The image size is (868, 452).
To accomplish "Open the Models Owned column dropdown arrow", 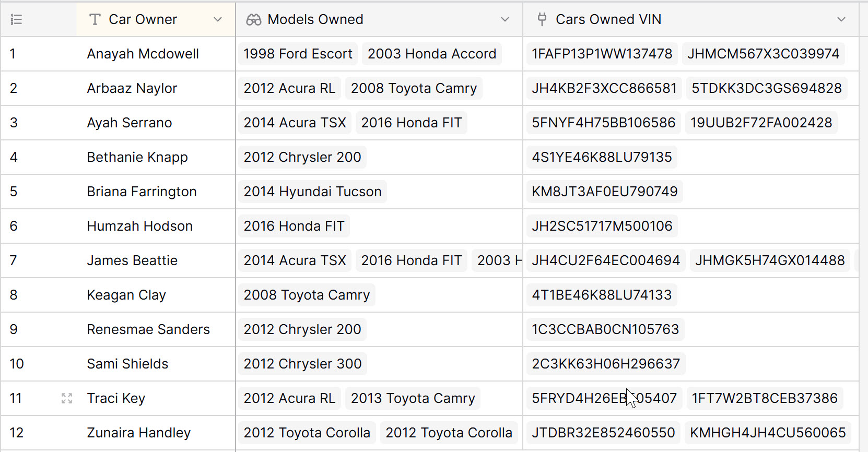I will pos(505,20).
